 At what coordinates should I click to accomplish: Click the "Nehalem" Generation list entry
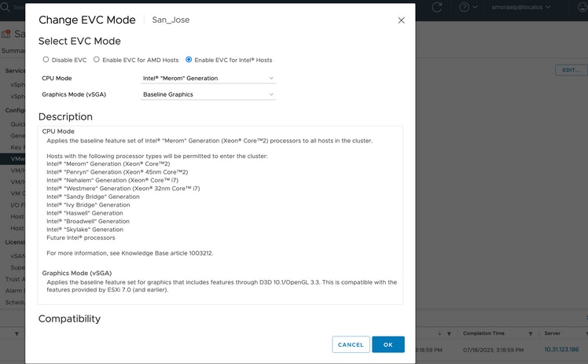(112, 180)
